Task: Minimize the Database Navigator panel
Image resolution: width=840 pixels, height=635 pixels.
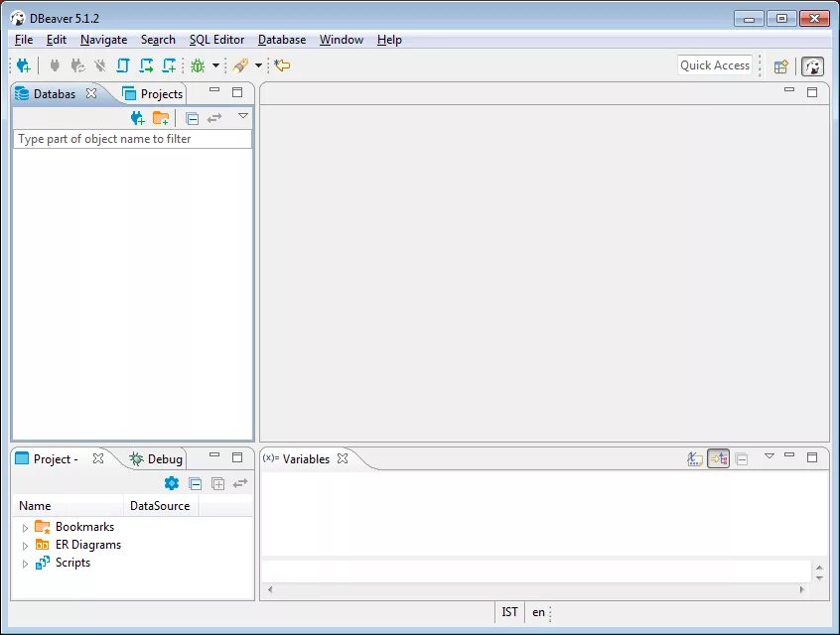Action: click(x=214, y=90)
